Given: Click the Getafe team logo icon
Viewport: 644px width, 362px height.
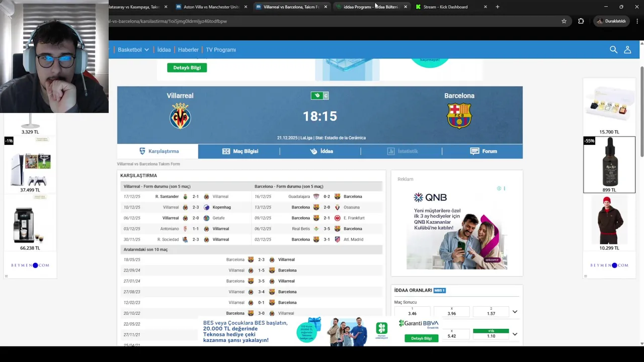Looking at the screenshot, I should point(206,218).
